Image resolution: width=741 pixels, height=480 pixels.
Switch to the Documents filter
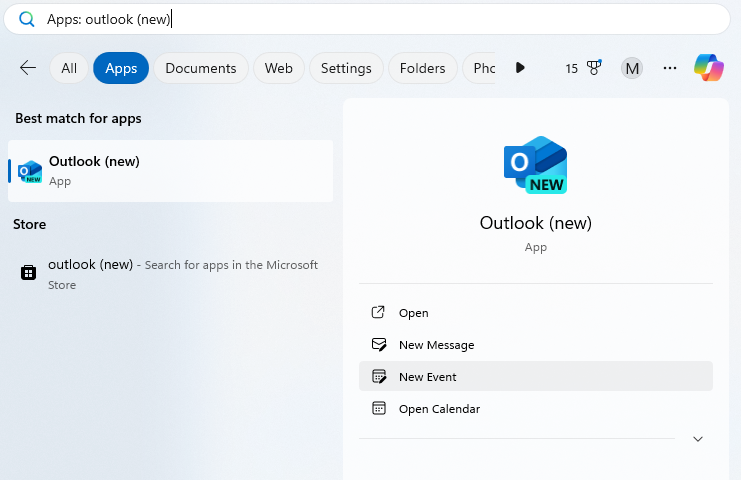click(x=201, y=68)
